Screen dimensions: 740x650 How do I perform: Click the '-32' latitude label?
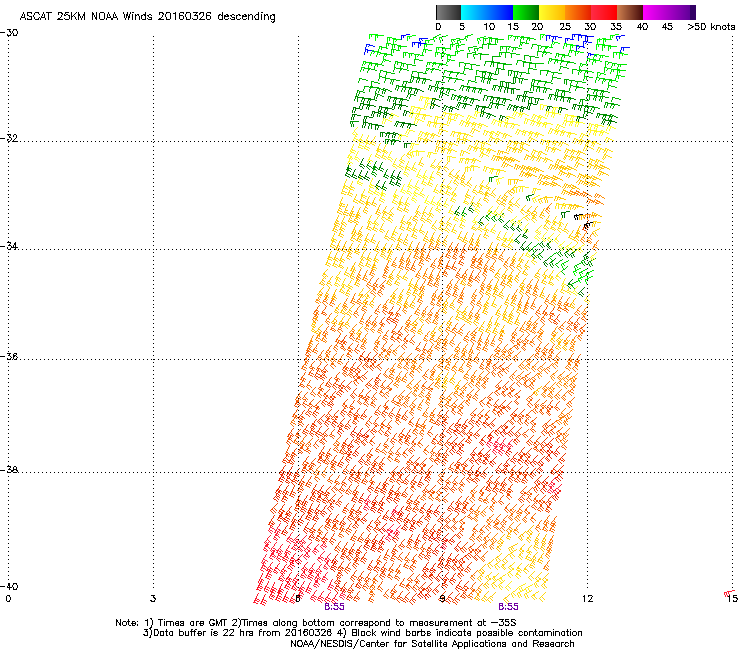(x=9, y=138)
